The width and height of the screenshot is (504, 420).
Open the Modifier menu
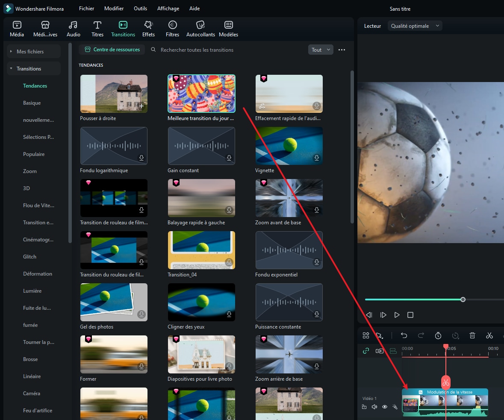(x=114, y=9)
